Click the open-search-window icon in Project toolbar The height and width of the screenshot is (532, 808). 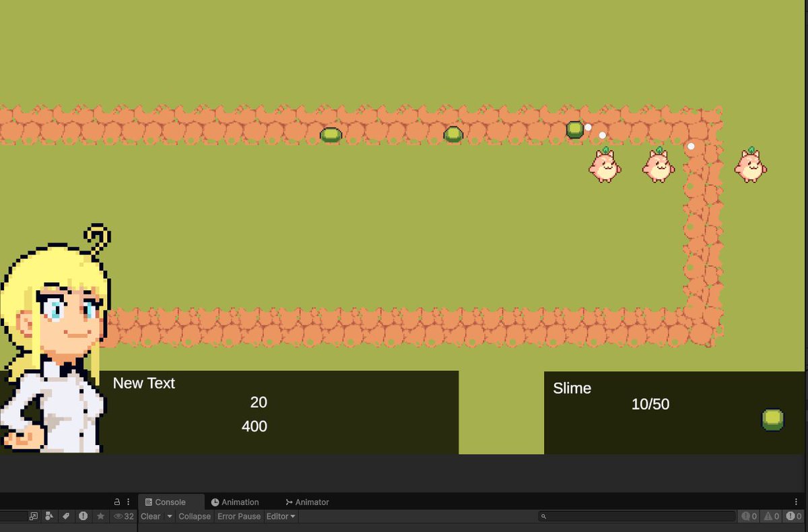[34, 517]
